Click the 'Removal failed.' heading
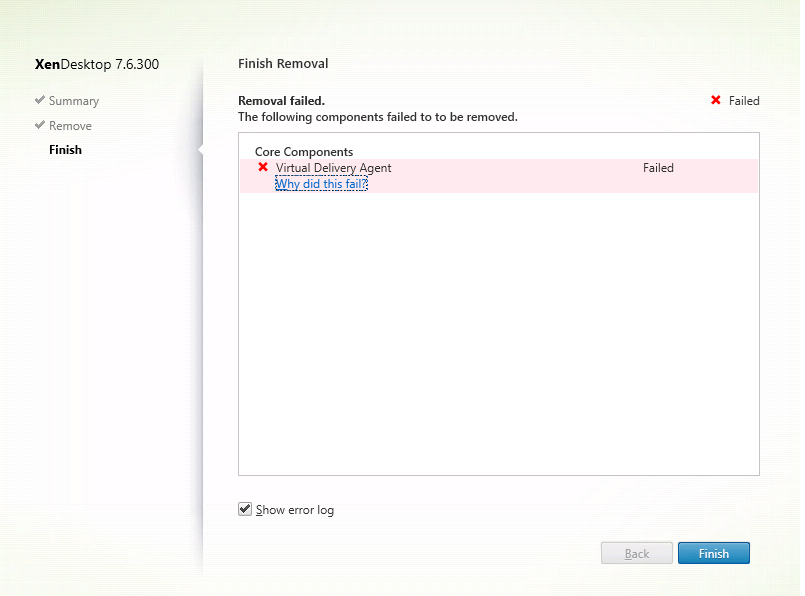Viewport: 805px width, 596px height. (281, 101)
